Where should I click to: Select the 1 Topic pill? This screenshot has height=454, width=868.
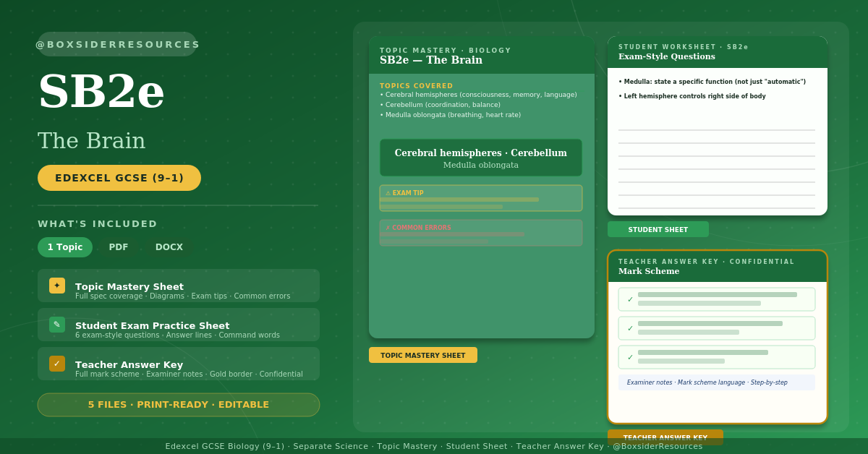tap(65, 247)
